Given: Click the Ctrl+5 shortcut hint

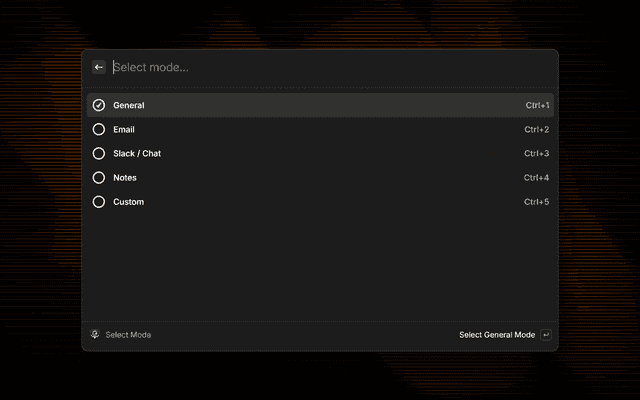Looking at the screenshot, I should pos(537,201).
